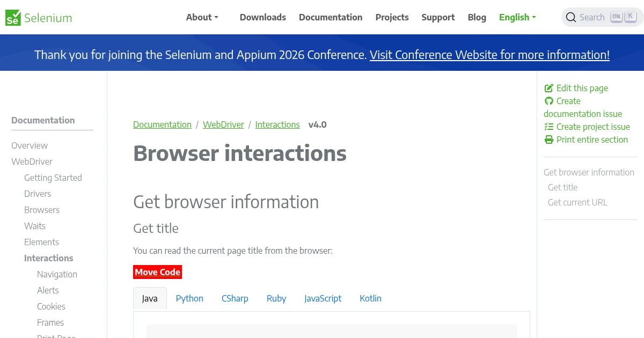The width and height of the screenshot is (644, 338).
Task: Jump to Get browser information in table of contents
Action: coord(589,172)
